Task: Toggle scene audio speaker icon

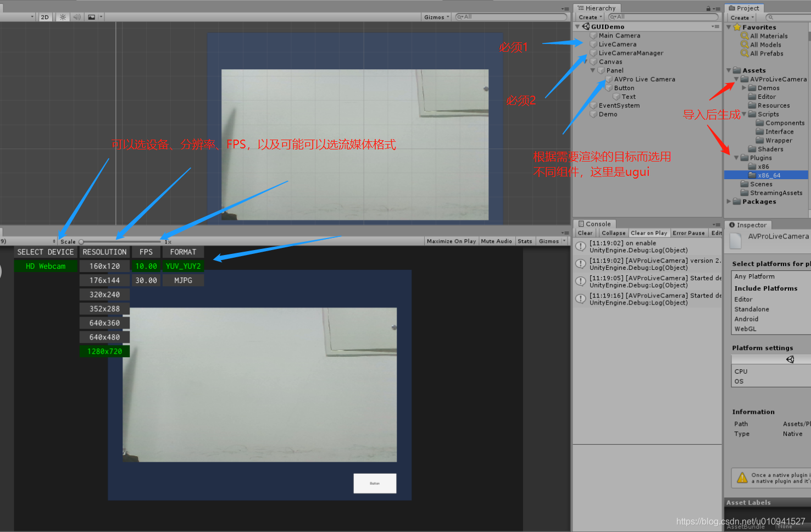Action: click(x=77, y=17)
